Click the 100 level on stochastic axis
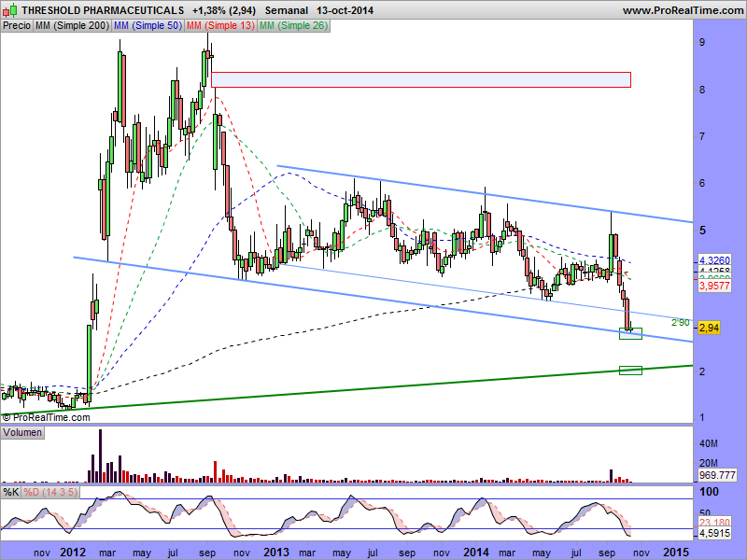 709,492
